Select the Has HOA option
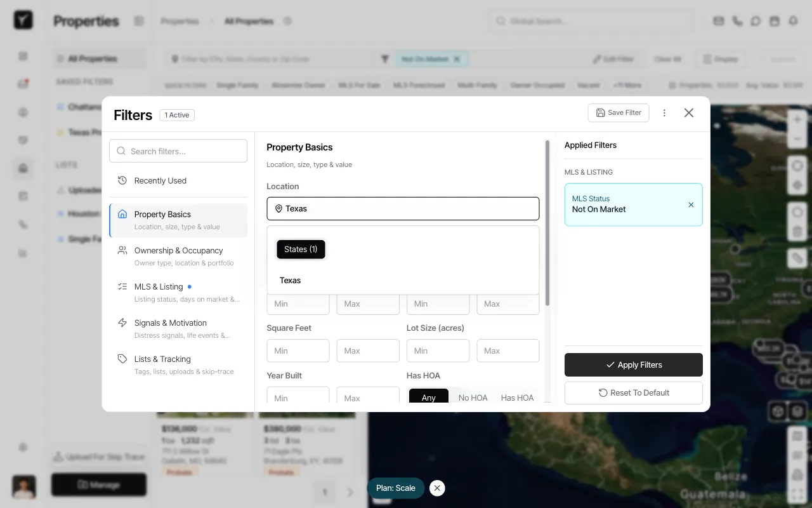Screen dimensions: 812x508 point(517,397)
